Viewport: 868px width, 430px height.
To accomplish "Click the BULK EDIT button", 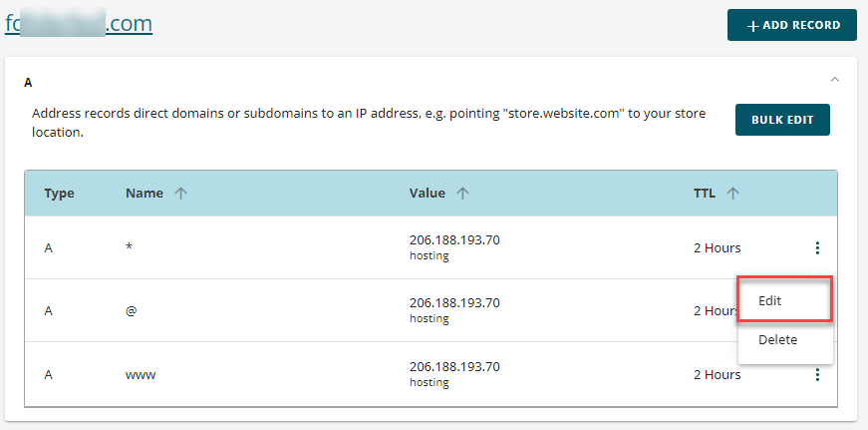I will tap(782, 120).
